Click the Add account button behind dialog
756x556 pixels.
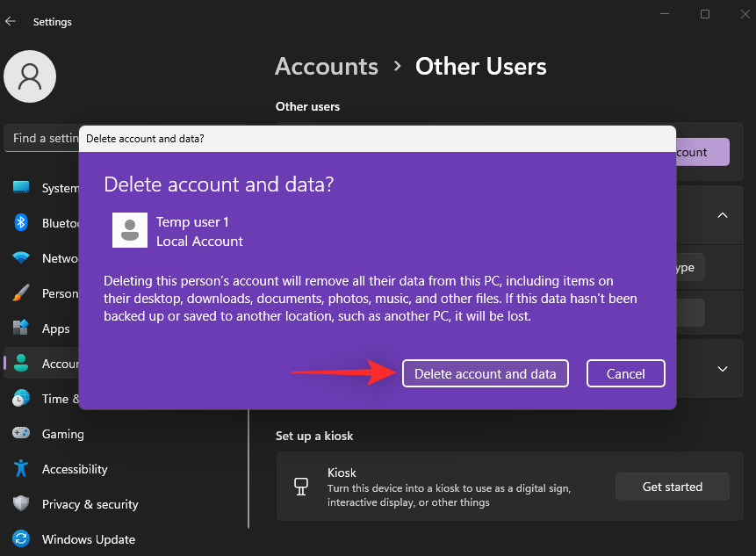pyautogui.click(x=702, y=152)
